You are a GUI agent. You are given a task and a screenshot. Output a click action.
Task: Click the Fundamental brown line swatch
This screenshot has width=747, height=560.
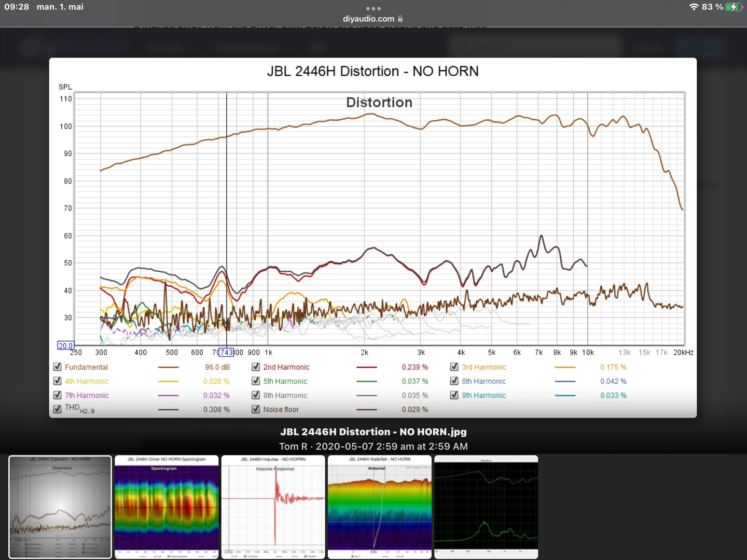pyautogui.click(x=168, y=367)
